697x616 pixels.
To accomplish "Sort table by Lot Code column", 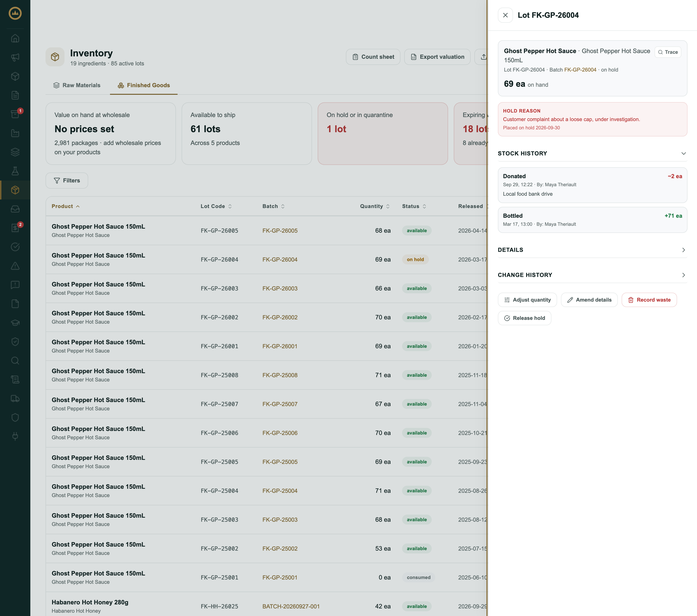I will (x=216, y=206).
